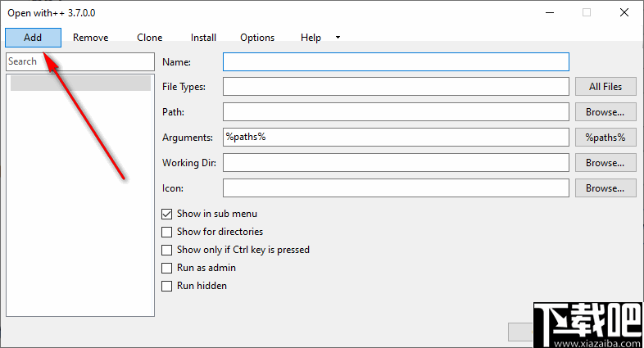
Task: Open the Options menu
Action: tap(257, 38)
